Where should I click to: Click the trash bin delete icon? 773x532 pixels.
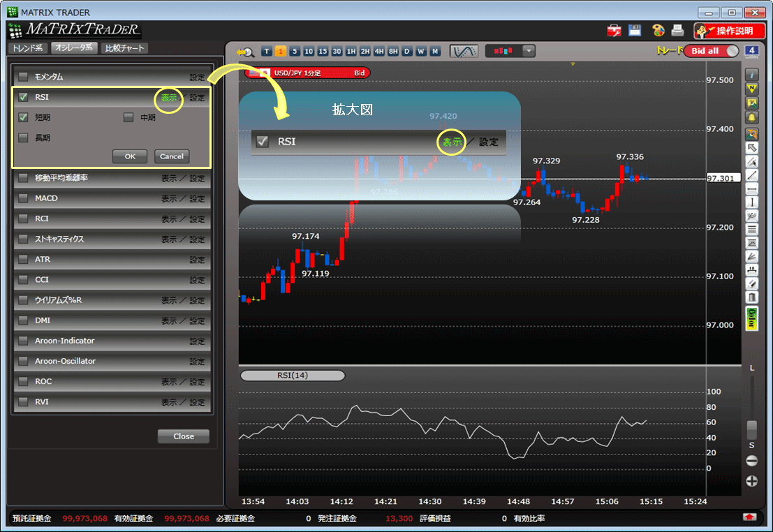tap(752, 297)
